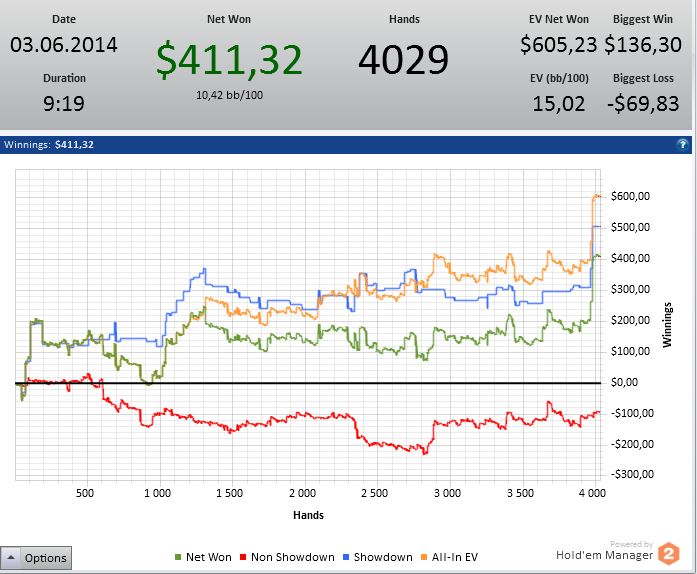Toggle the Showdown legend label
The width and height of the screenshot is (697, 574).
click(383, 557)
